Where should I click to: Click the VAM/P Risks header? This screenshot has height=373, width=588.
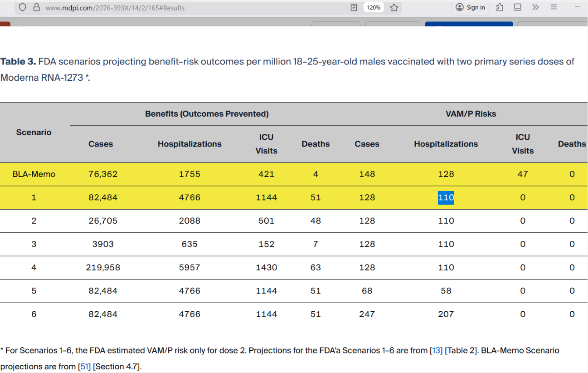coord(471,114)
